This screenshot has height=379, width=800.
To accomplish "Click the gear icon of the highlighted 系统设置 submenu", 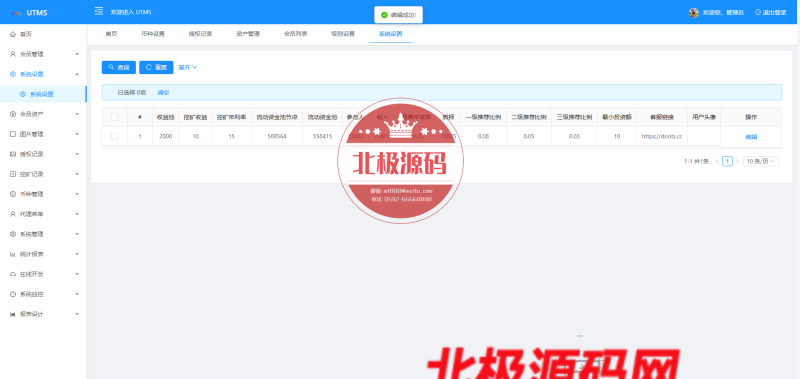I will (22, 94).
